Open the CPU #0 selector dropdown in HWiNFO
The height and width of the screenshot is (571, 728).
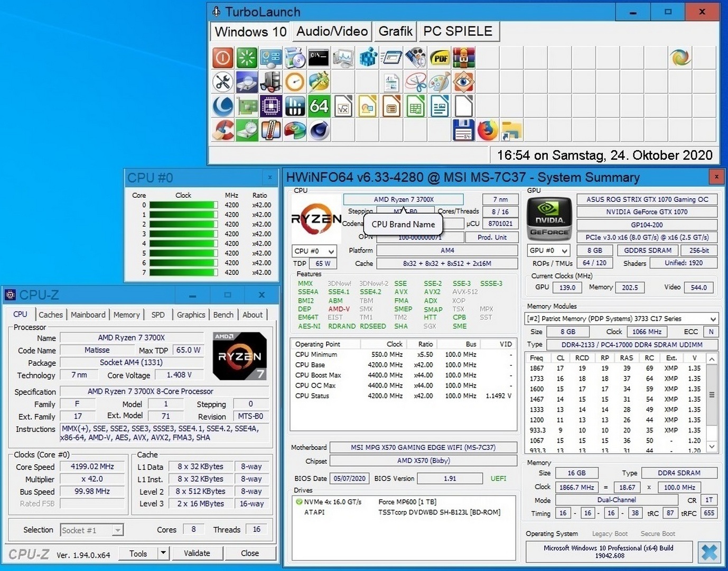point(314,251)
